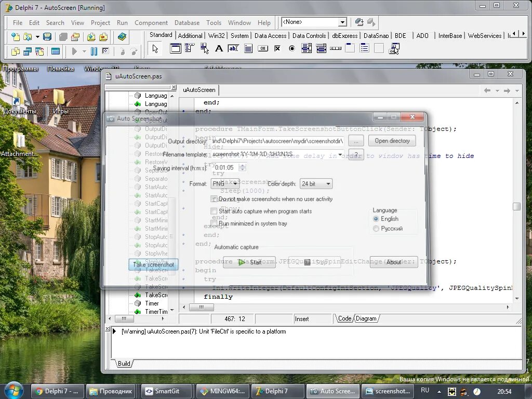Screen dimensions: 532x399
Task: Select the Button (OK) component icon
Action: click(x=262, y=48)
